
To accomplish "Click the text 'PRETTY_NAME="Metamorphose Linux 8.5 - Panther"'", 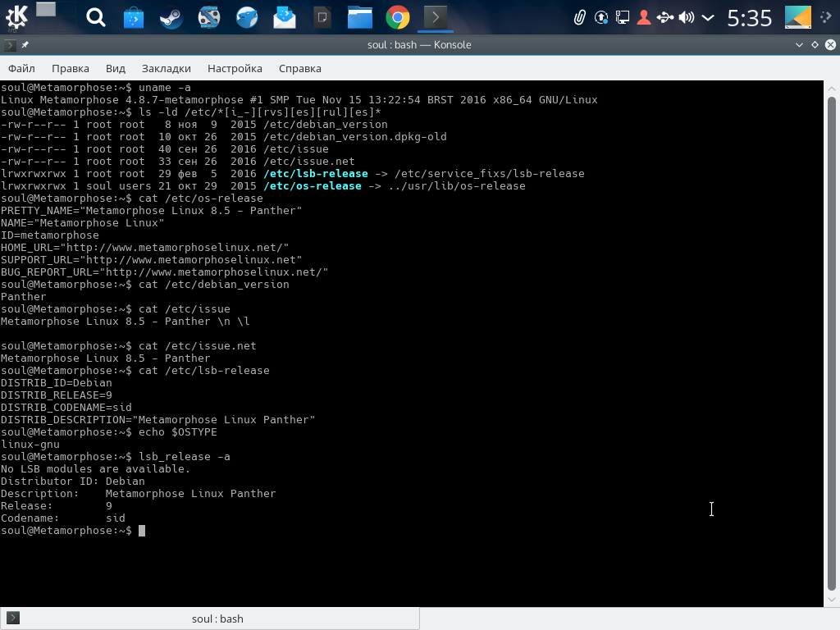I will pos(151,211).
